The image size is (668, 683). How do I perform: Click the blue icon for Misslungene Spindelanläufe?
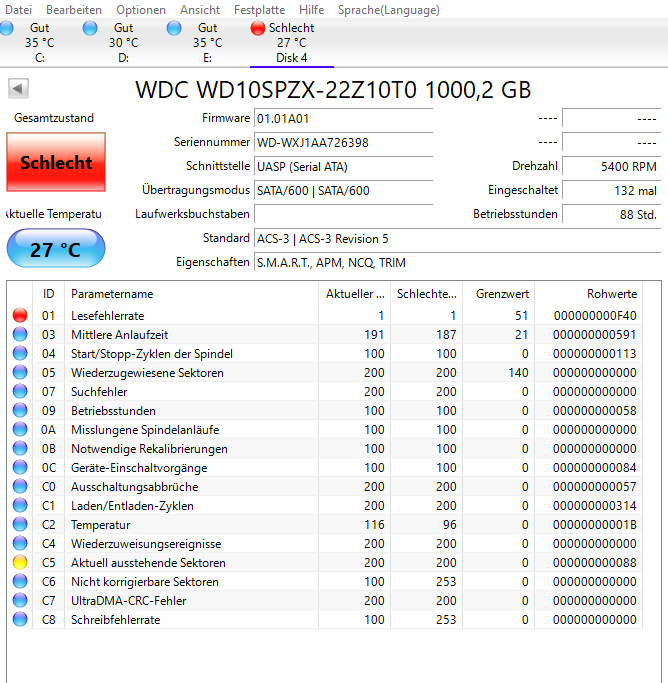coord(20,429)
